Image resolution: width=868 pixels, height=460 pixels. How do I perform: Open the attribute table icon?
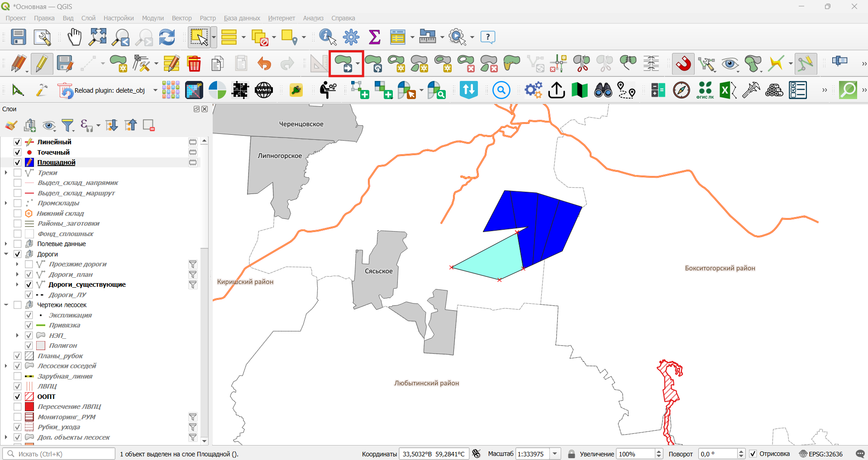pyautogui.click(x=397, y=37)
